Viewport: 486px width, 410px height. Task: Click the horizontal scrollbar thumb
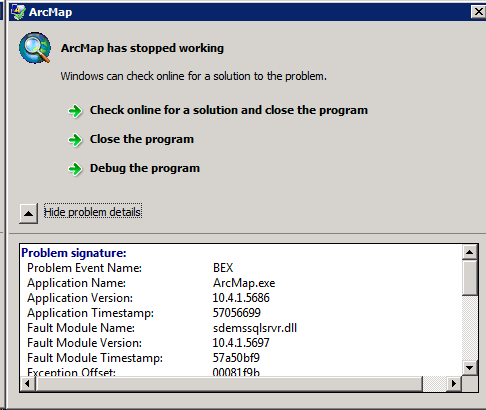click(x=229, y=384)
